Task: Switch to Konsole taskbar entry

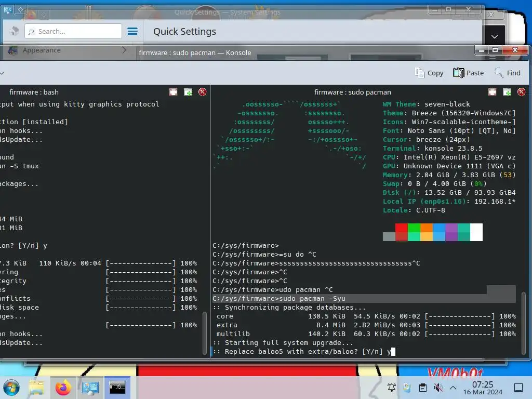Action: pos(117,388)
